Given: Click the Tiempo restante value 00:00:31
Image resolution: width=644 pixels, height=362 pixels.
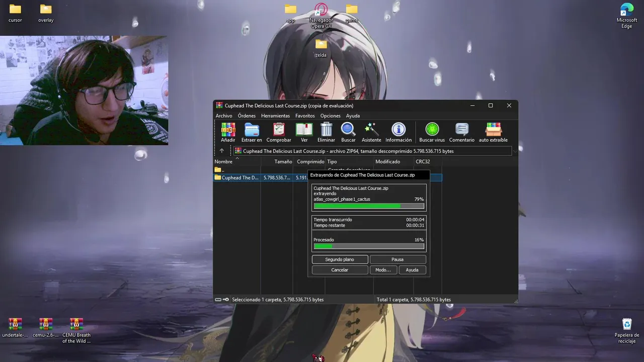Looking at the screenshot, I should point(415,225).
